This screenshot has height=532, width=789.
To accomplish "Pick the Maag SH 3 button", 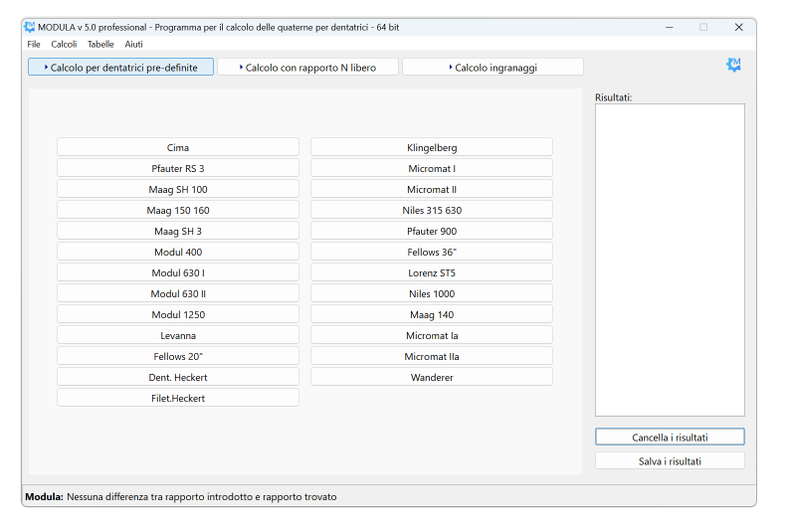I will click(178, 231).
